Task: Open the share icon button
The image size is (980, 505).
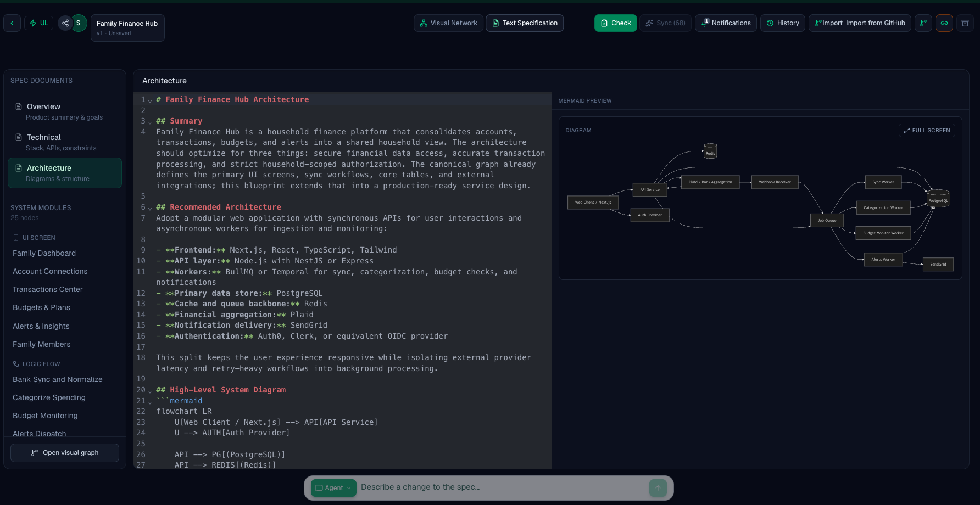Action: [x=65, y=23]
